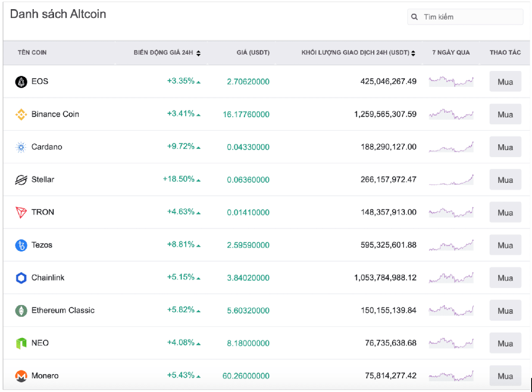Click the EOS coin logo
532x392 pixels.
coord(21,82)
